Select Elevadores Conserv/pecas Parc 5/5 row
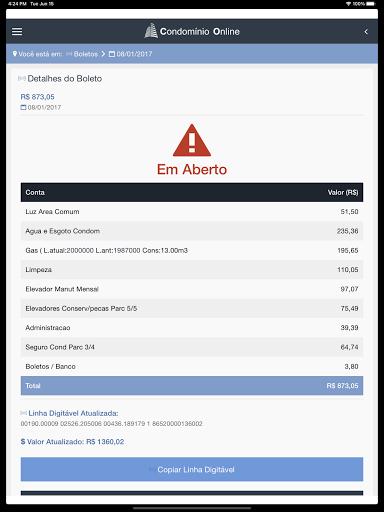The image size is (384, 512). point(192,308)
